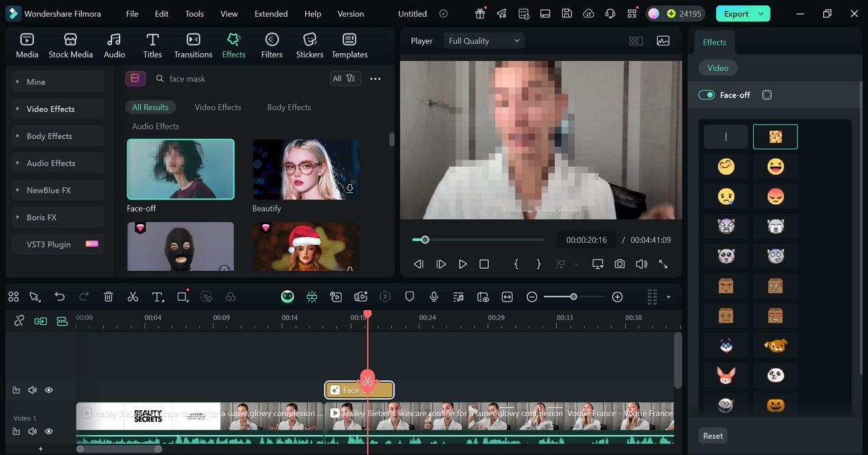Open the more options ellipsis menu

375,79
